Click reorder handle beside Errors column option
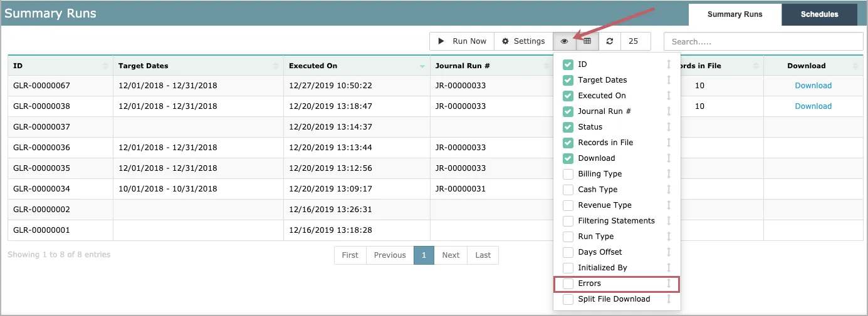This screenshot has height=316, width=868. tap(669, 283)
